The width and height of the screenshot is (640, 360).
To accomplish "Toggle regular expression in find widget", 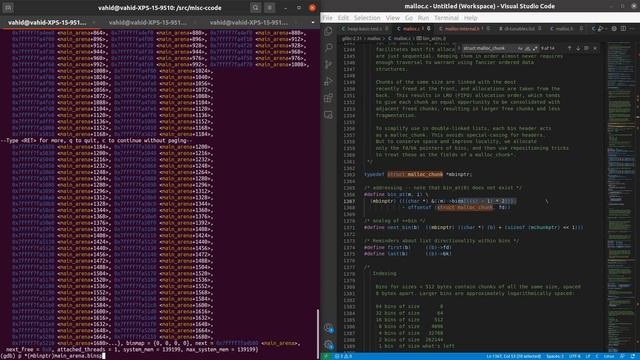I will 535,48.
